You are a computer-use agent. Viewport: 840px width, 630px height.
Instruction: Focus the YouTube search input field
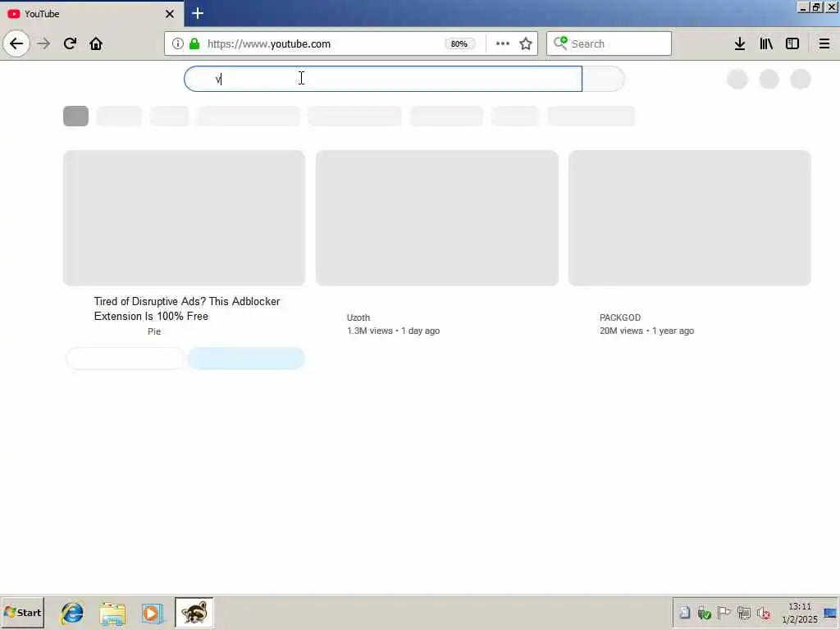click(383, 79)
